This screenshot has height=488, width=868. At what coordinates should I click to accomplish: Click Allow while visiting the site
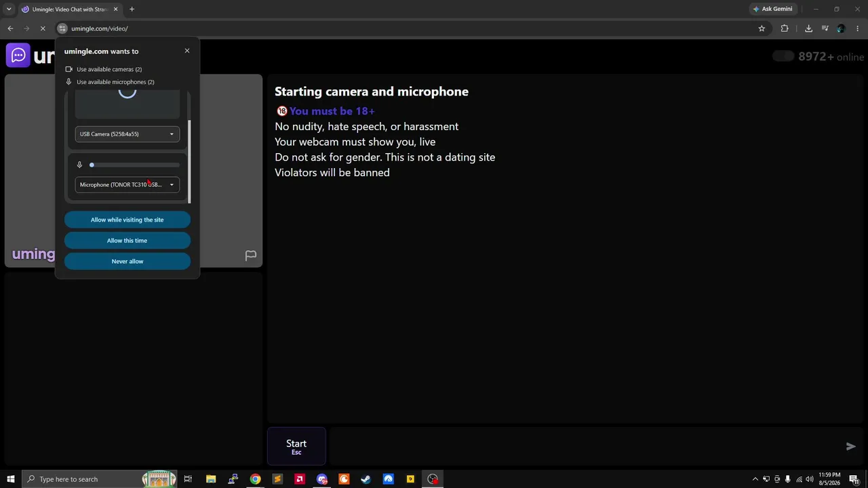pos(127,220)
